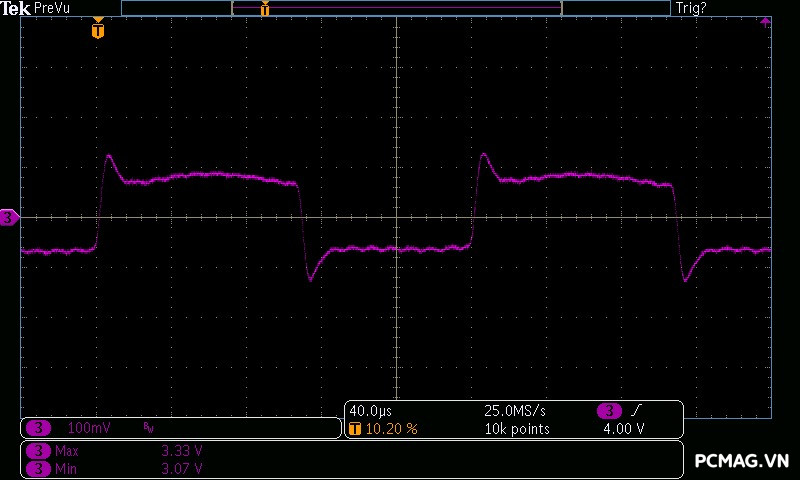Click the Max 3.33 V measurement value
The width and height of the screenshot is (800, 480).
182,452
